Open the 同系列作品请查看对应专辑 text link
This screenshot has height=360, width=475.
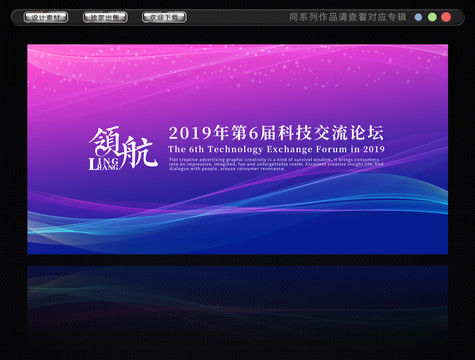click(348, 17)
